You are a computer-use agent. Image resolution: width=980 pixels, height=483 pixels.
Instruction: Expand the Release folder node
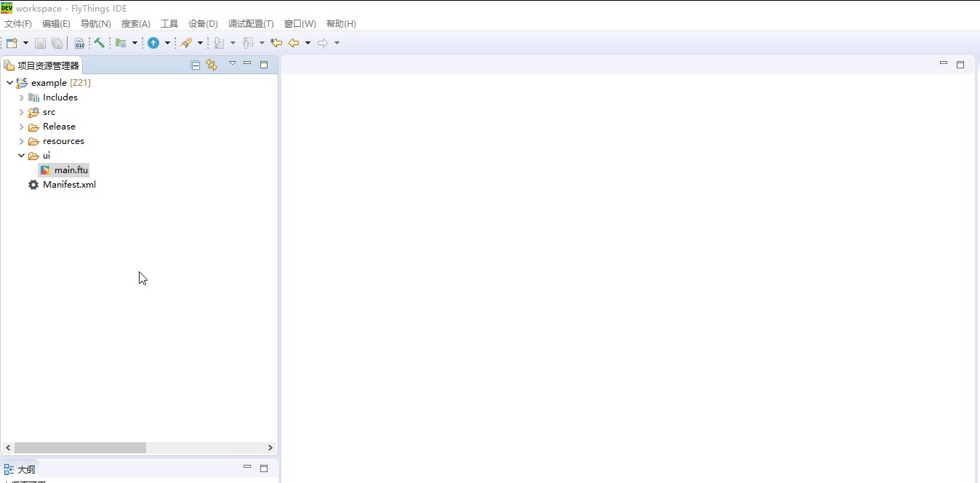(x=21, y=127)
